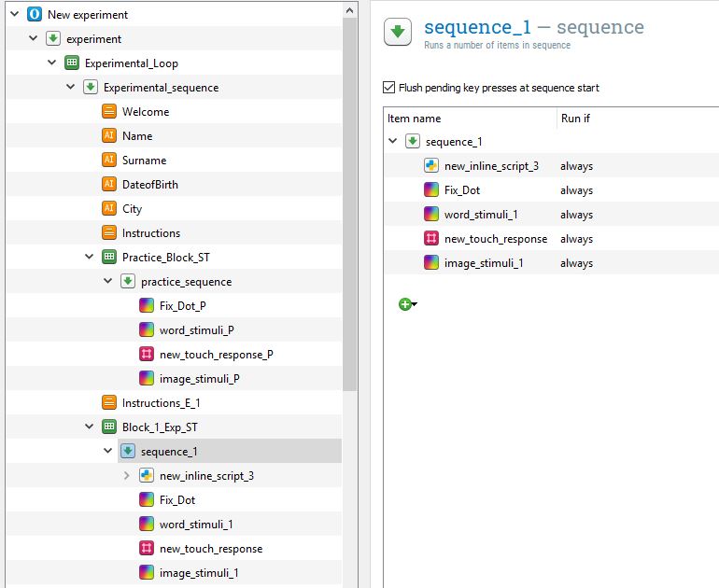
Task: Expand new_inline_script_3 in overview tree
Action: pos(127,476)
